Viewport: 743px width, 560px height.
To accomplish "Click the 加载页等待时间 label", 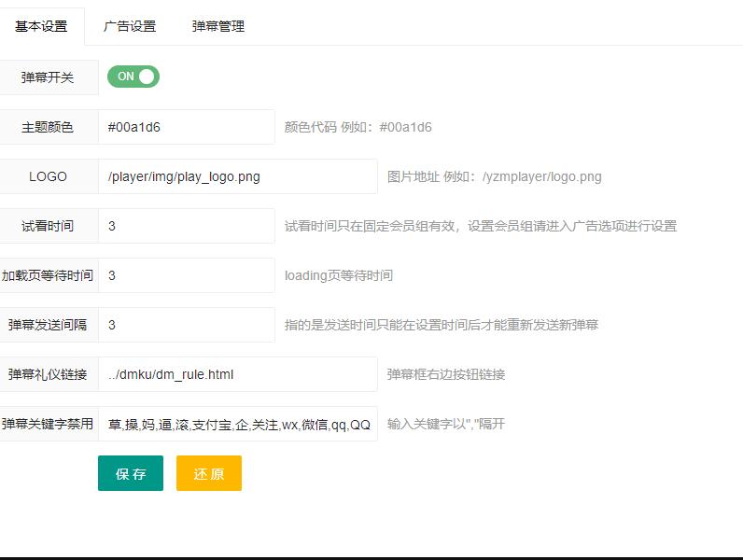I will 48,275.
